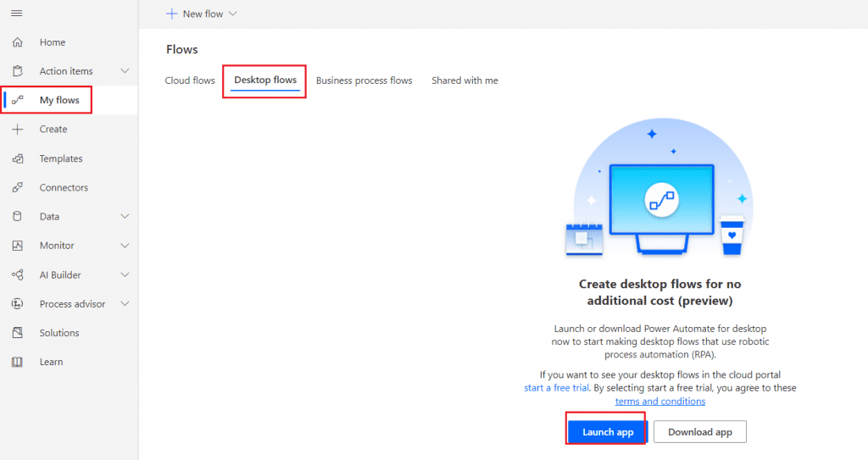Select the AI Builder icon

[18, 274]
